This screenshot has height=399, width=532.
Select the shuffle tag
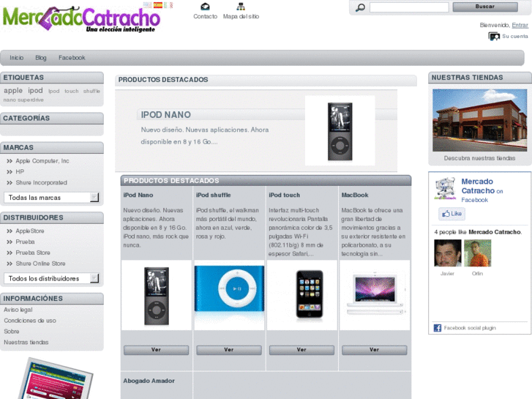[91, 92]
